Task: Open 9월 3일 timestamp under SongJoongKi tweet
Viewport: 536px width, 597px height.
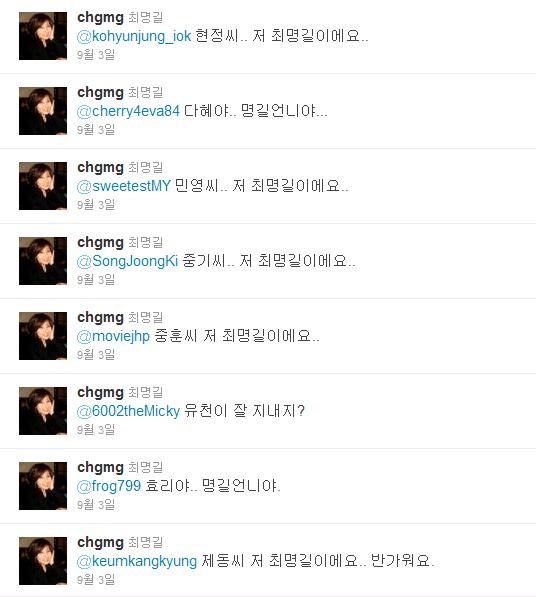Action: click(x=96, y=279)
